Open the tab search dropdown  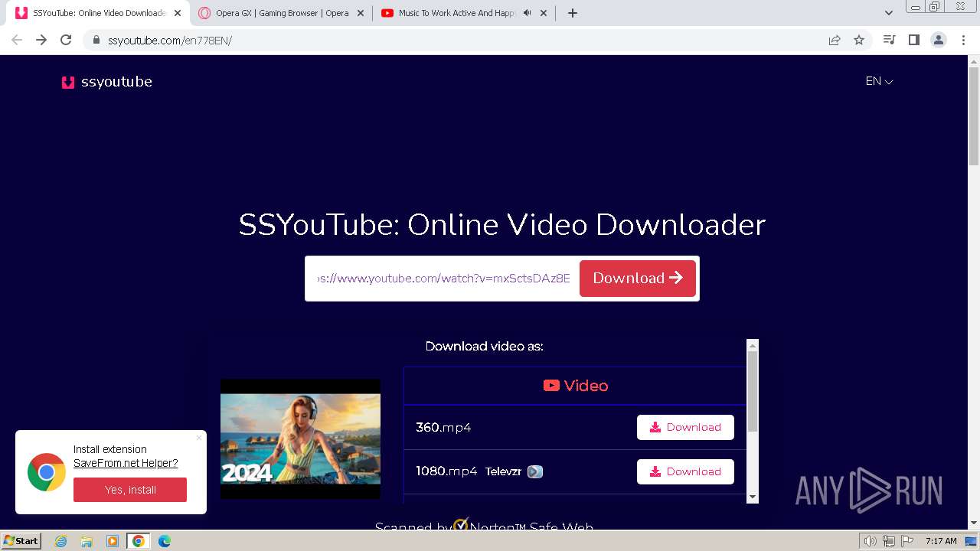pos(889,13)
